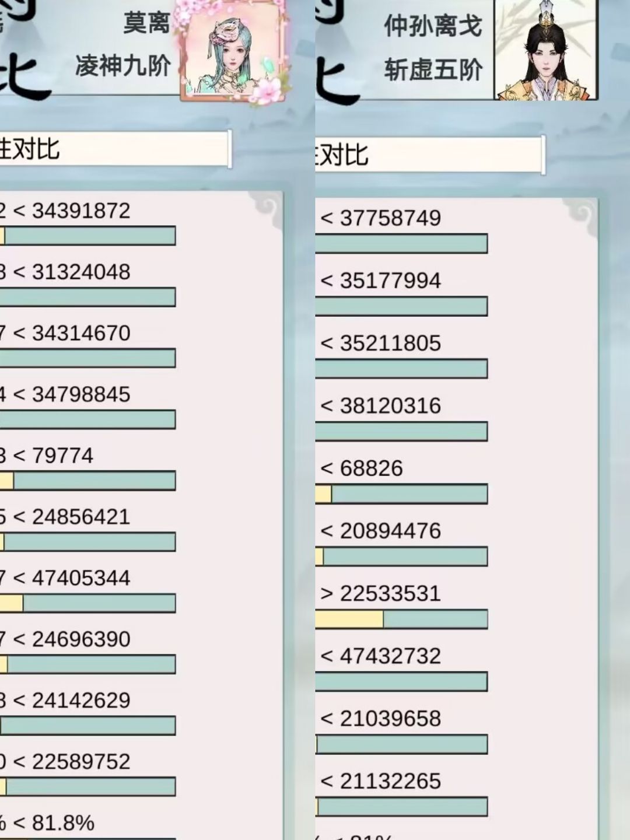The image size is (630, 840).
Task: Select the value 37758749
Action: coord(390,218)
